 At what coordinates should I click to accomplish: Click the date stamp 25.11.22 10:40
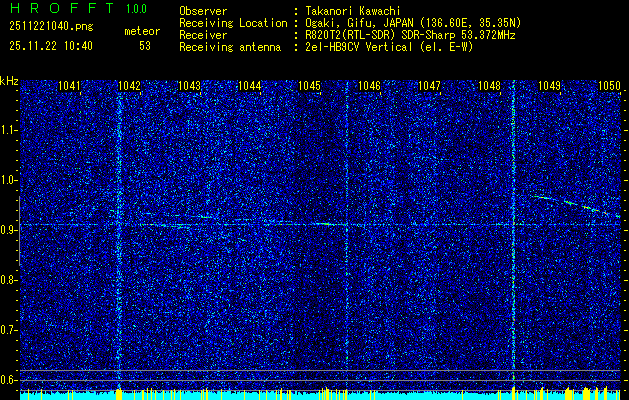[51, 46]
